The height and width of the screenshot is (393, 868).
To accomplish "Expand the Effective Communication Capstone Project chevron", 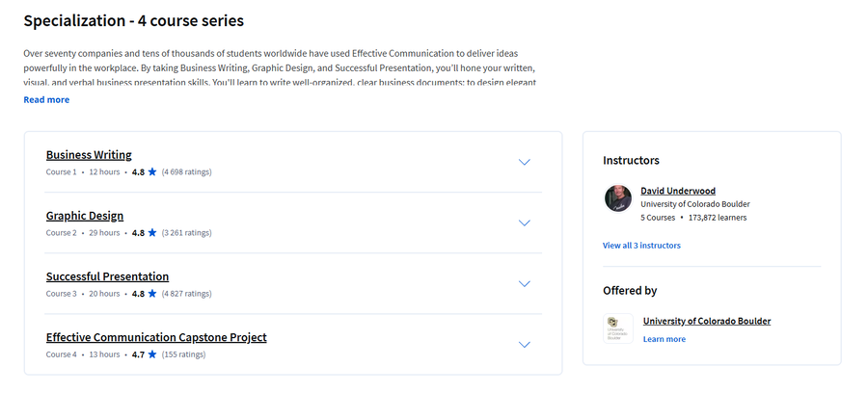I will coord(525,345).
